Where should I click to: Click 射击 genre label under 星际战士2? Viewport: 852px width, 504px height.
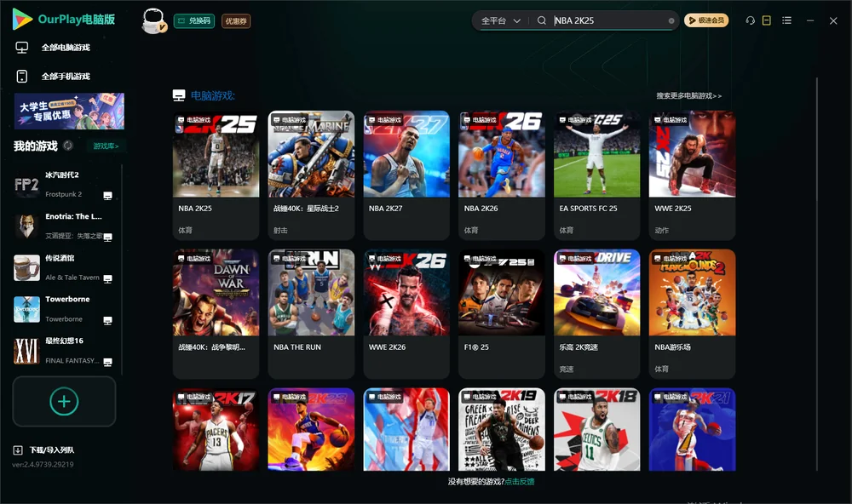click(x=280, y=230)
